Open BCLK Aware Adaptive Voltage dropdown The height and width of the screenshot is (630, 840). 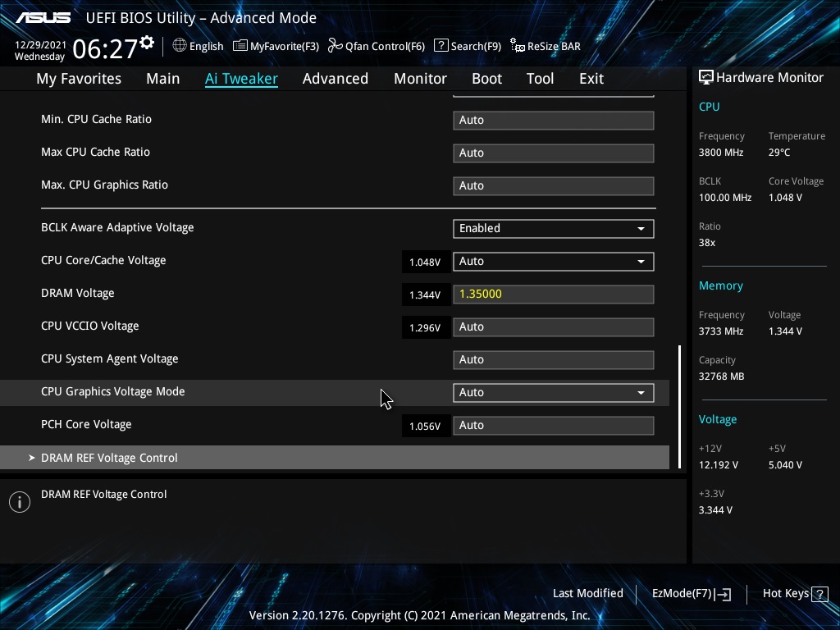pos(554,228)
